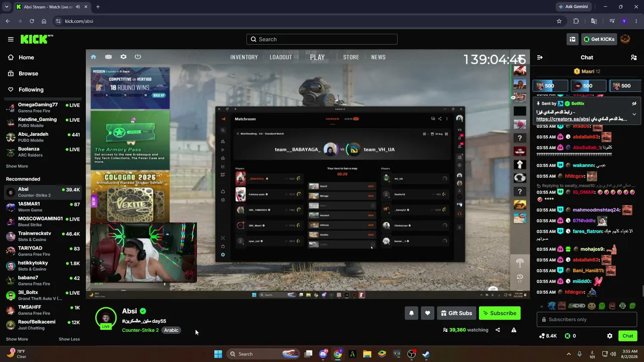Open OBS Studio from the taskbar
Viewport: 644px width, 362px height.
tap(412, 354)
